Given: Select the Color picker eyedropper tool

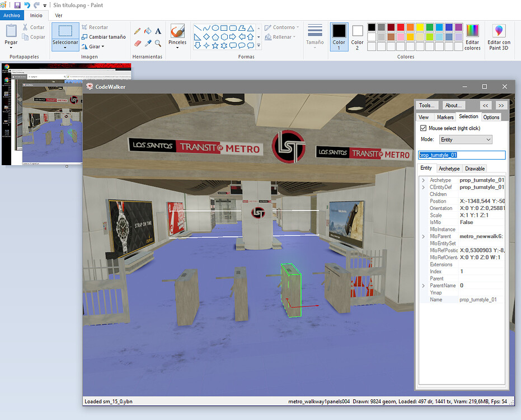Looking at the screenshot, I should pyautogui.click(x=148, y=43).
